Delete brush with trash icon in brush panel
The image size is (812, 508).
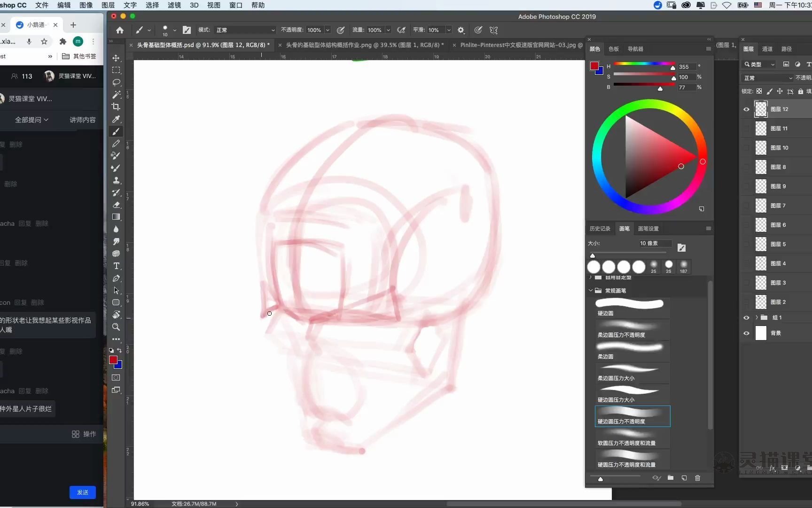[697, 478]
